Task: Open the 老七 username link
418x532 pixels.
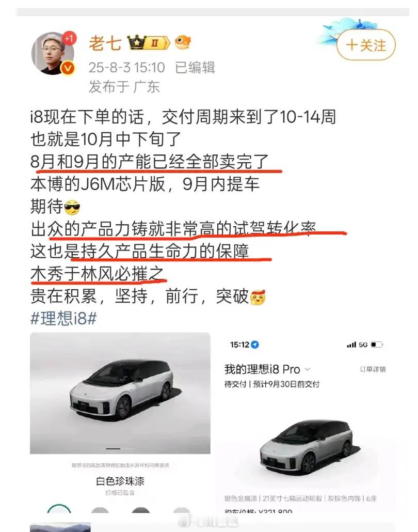Action: (x=105, y=43)
